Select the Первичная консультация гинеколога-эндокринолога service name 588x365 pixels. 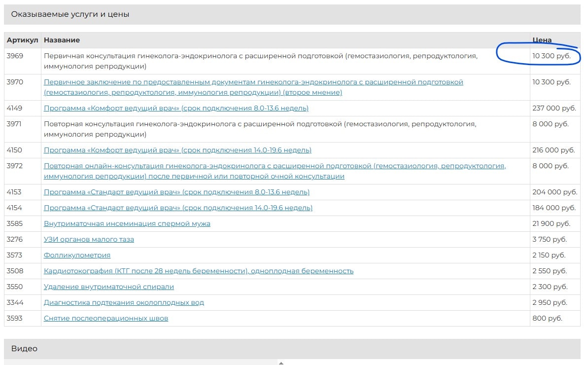click(x=261, y=61)
